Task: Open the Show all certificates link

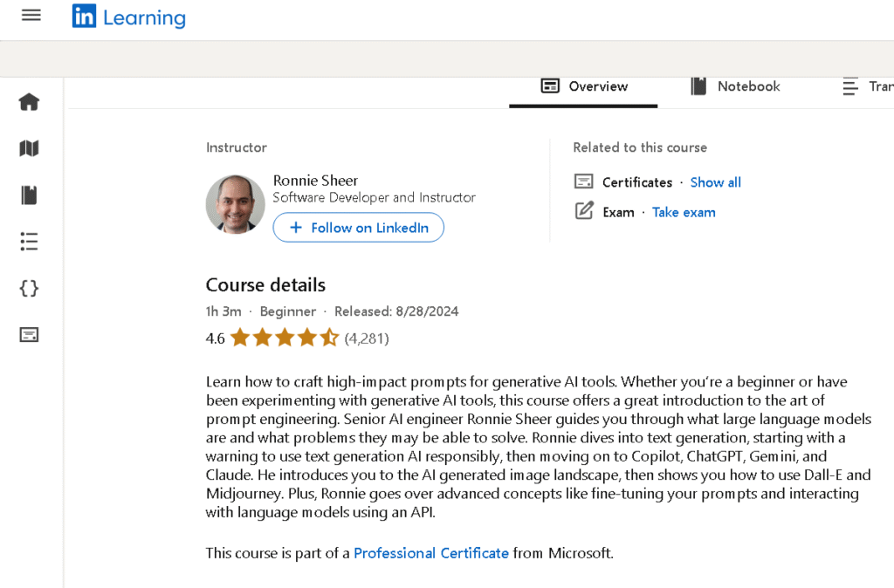Action: 715,181
